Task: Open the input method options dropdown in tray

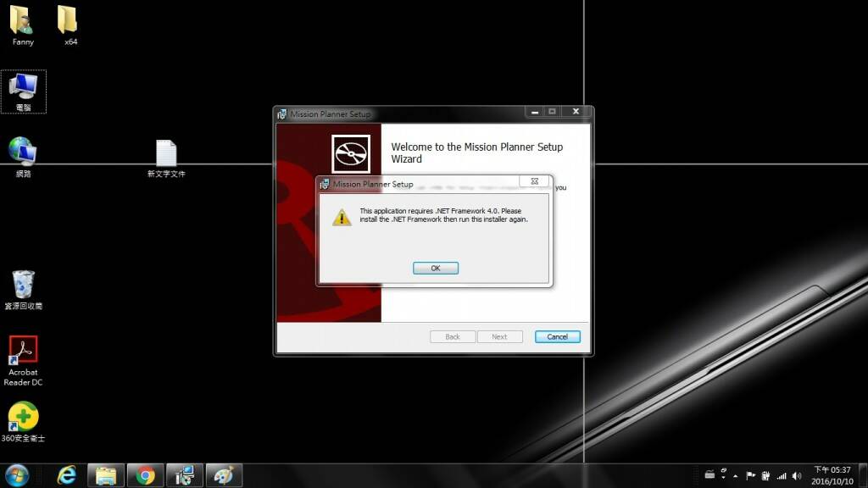Action: [724, 477]
